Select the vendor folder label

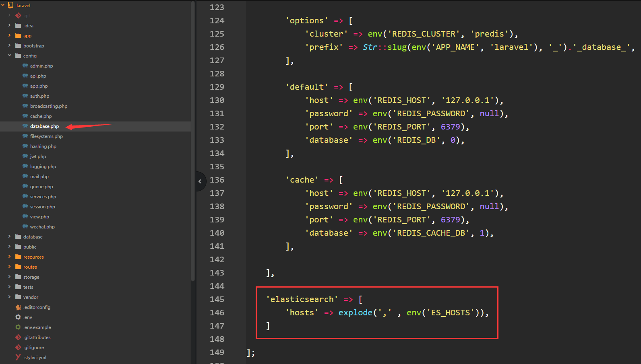tap(31, 297)
